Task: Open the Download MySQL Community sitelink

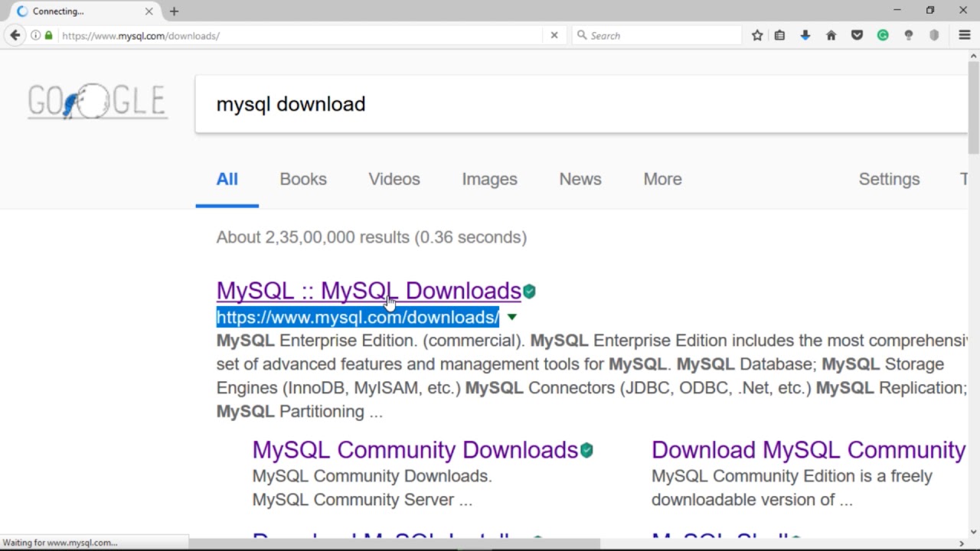Action: tap(808, 450)
